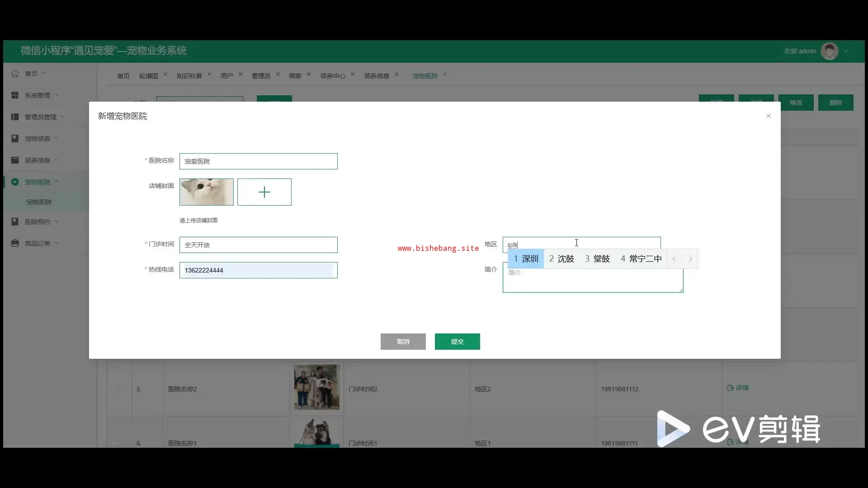The width and height of the screenshot is (868, 488).
Task: Tick the checkbox for row 6
Action: pos(115,443)
